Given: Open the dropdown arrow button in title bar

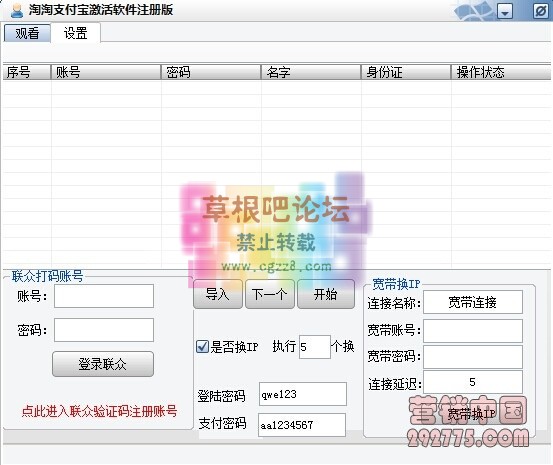Looking at the screenshot, I should point(505,11).
